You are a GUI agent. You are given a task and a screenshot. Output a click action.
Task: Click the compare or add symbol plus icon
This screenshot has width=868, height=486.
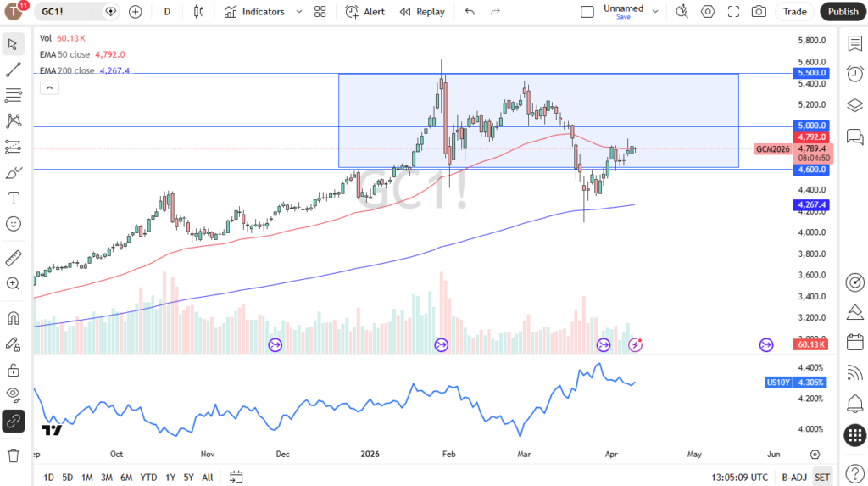[x=136, y=12]
